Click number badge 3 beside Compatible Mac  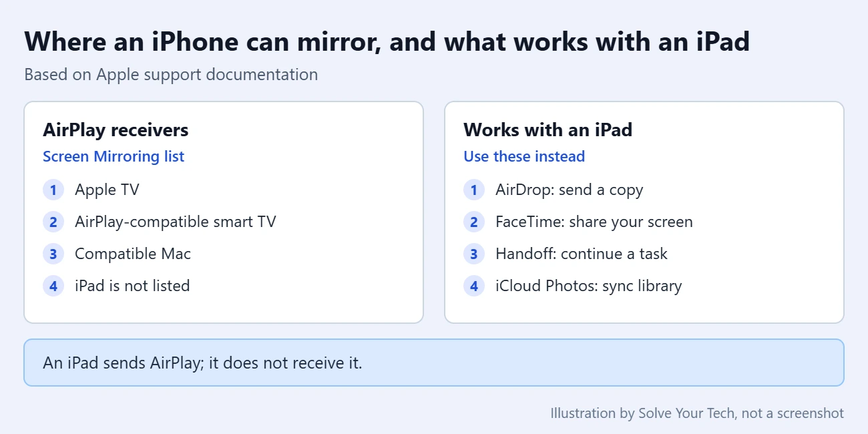coord(53,254)
